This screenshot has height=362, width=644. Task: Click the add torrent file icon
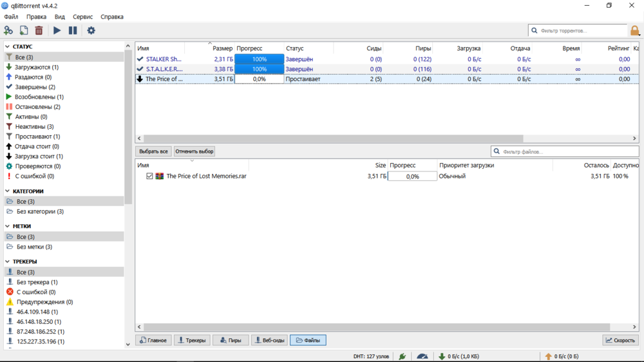point(24,30)
